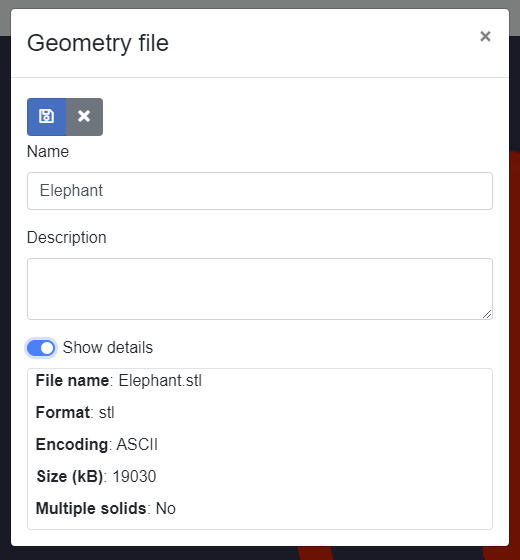520x560 pixels.
Task: Click the '19030' size value
Action: (134, 476)
